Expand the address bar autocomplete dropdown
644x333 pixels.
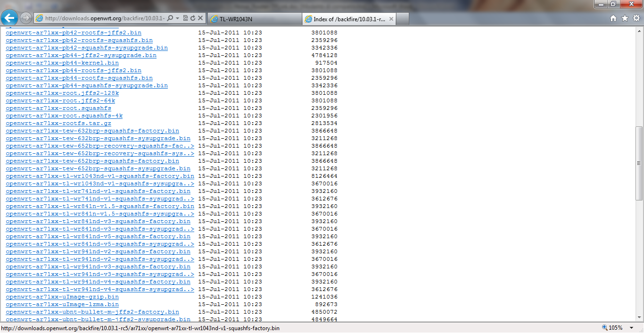pos(177,18)
